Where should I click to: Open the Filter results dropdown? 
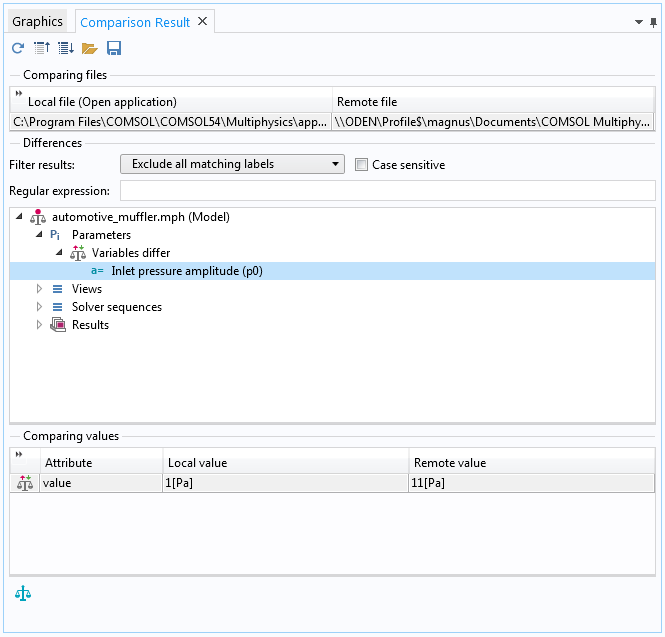click(232, 164)
